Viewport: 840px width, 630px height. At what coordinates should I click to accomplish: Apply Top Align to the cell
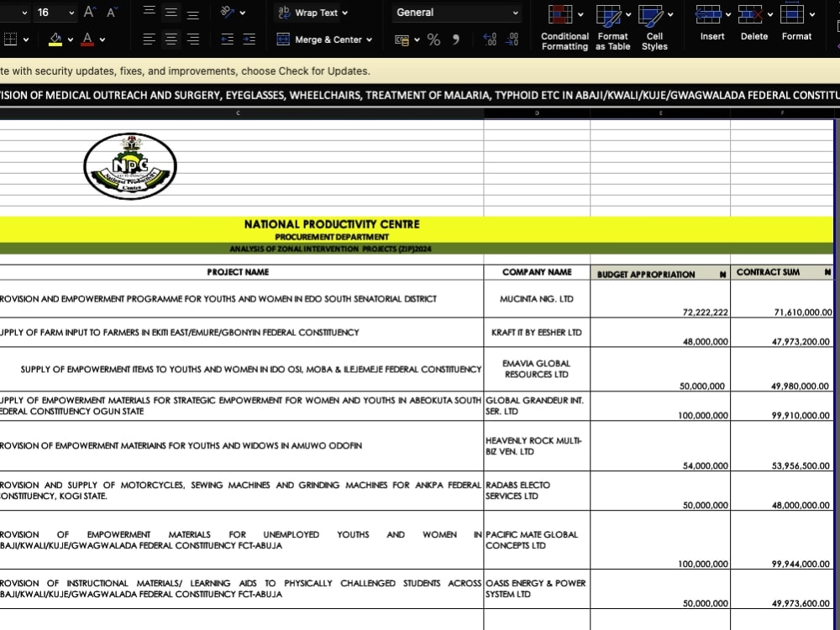(x=150, y=12)
